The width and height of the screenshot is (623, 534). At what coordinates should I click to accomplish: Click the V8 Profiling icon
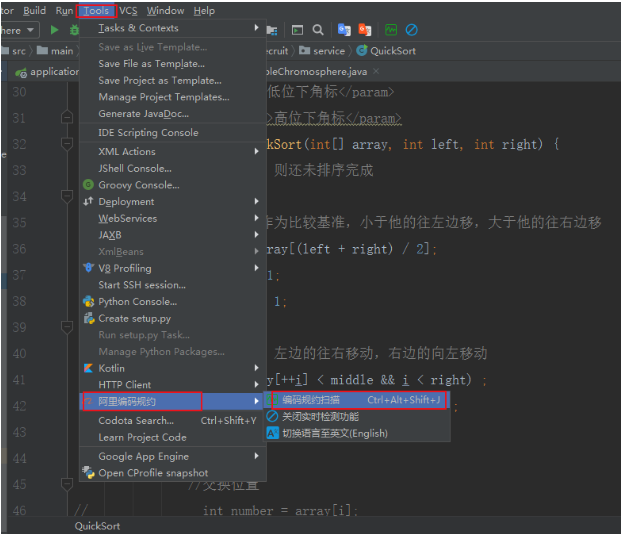tap(88, 268)
